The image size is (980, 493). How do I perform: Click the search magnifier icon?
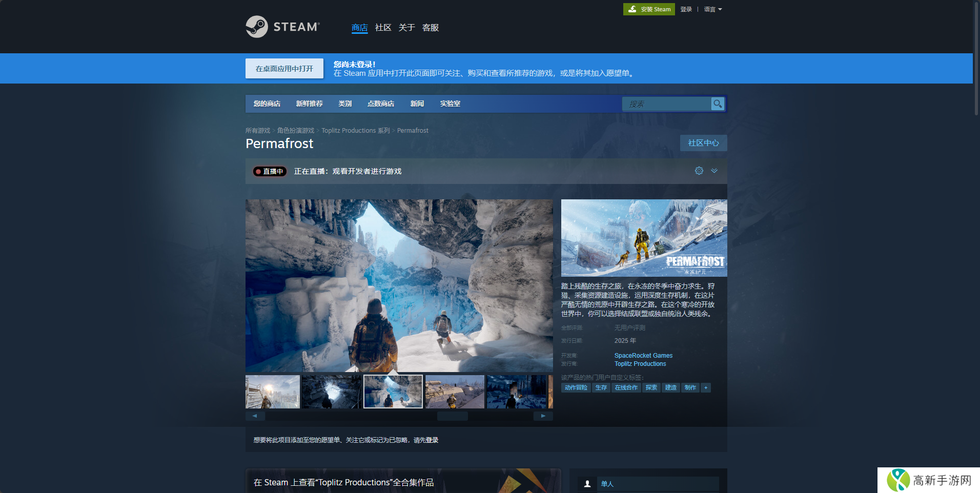tap(718, 104)
